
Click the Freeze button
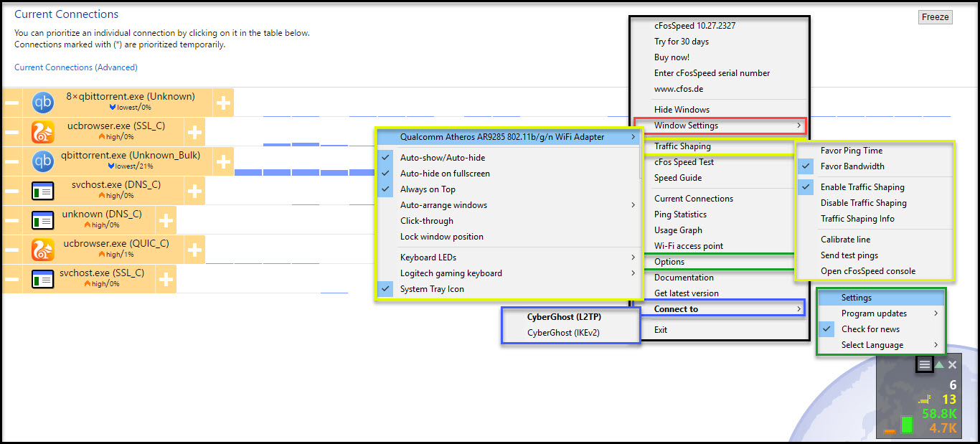click(936, 17)
